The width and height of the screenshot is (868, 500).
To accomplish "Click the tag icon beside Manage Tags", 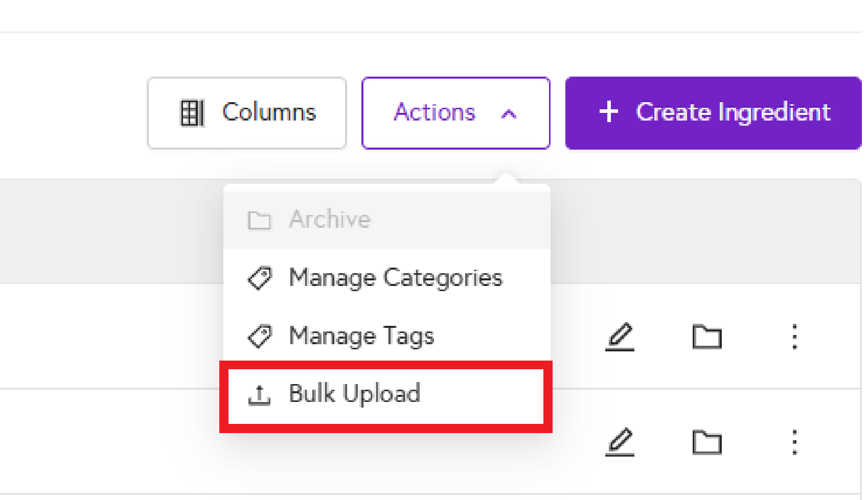I will [x=260, y=337].
